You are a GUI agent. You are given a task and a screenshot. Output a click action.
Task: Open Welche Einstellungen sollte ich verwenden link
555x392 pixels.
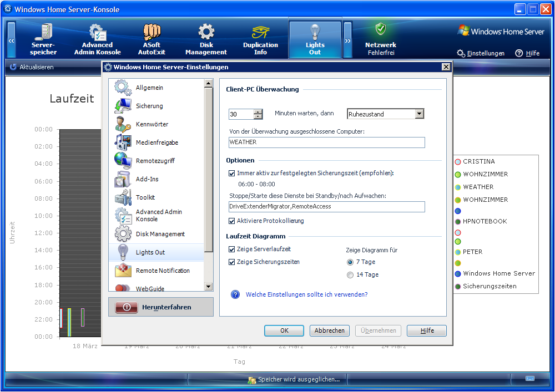306,294
